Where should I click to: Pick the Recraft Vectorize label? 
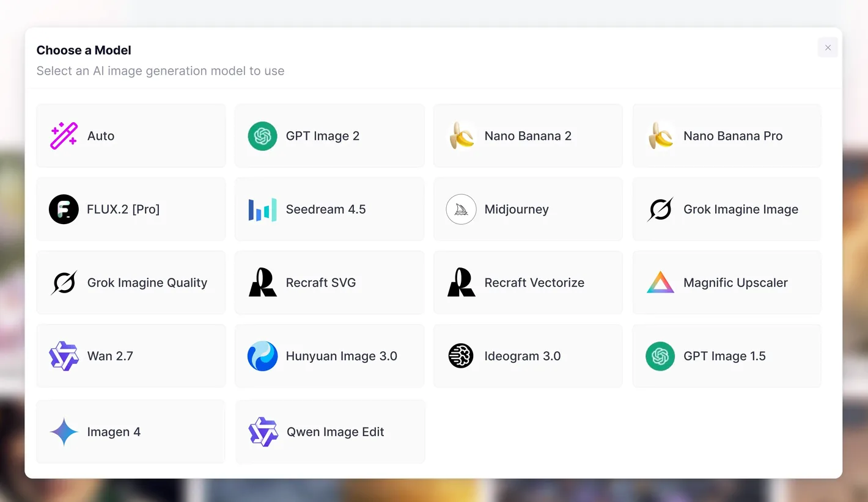coord(534,283)
